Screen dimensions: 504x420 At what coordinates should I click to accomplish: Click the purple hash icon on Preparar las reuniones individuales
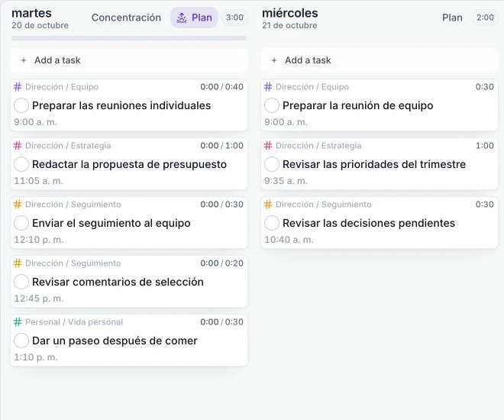tap(18, 87)
